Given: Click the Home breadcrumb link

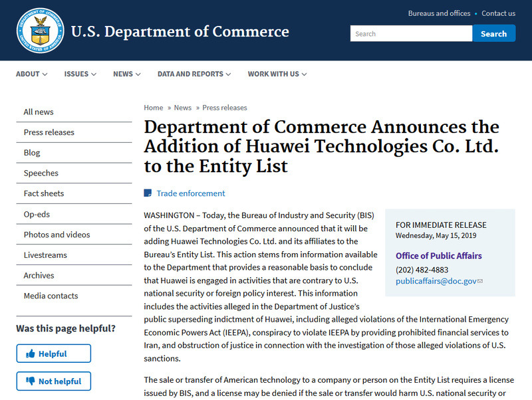Looking at the screenshot, I should (x=154, y=108).
